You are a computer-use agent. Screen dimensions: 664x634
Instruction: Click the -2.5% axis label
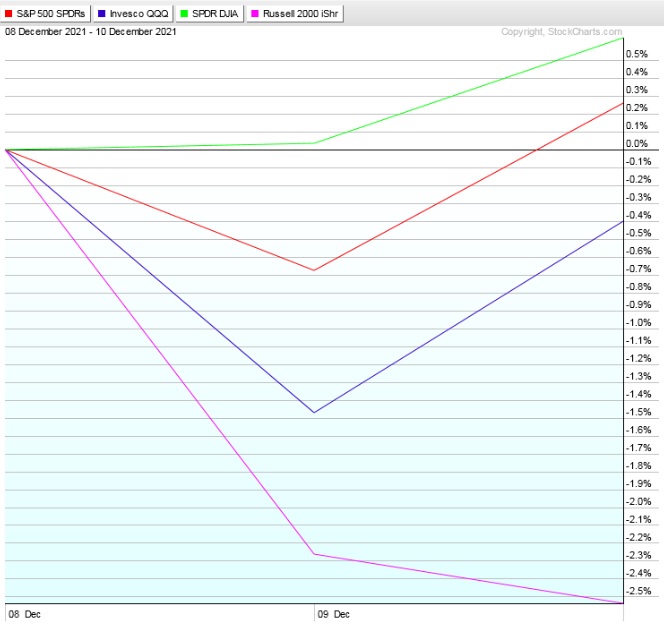click(x=639, y=591)
